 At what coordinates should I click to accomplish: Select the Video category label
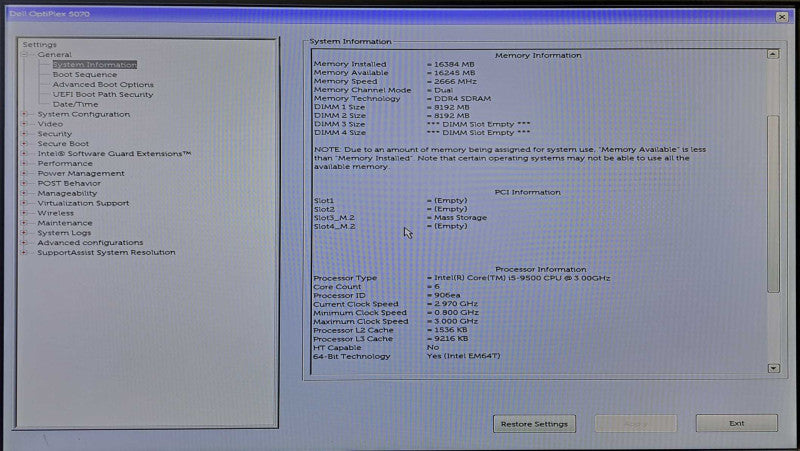point(50,124)
